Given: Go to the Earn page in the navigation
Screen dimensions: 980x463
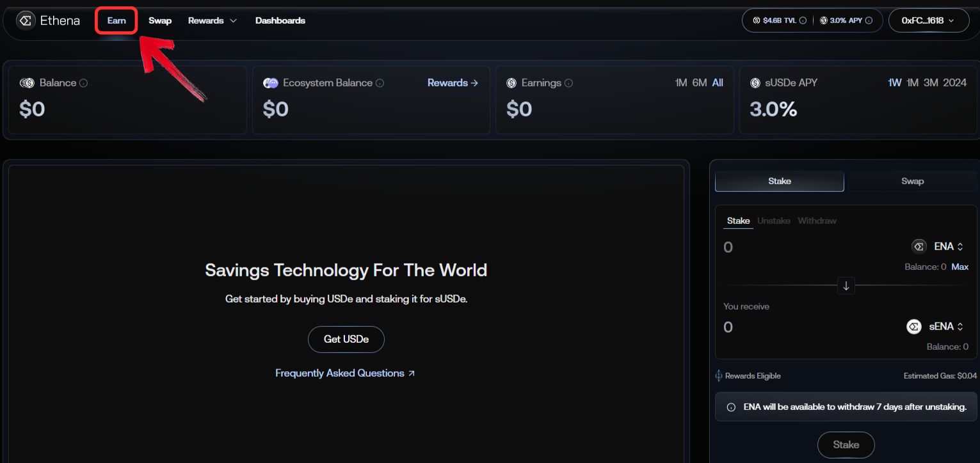Looking at the screenshot, I should (x=116, y=20).
